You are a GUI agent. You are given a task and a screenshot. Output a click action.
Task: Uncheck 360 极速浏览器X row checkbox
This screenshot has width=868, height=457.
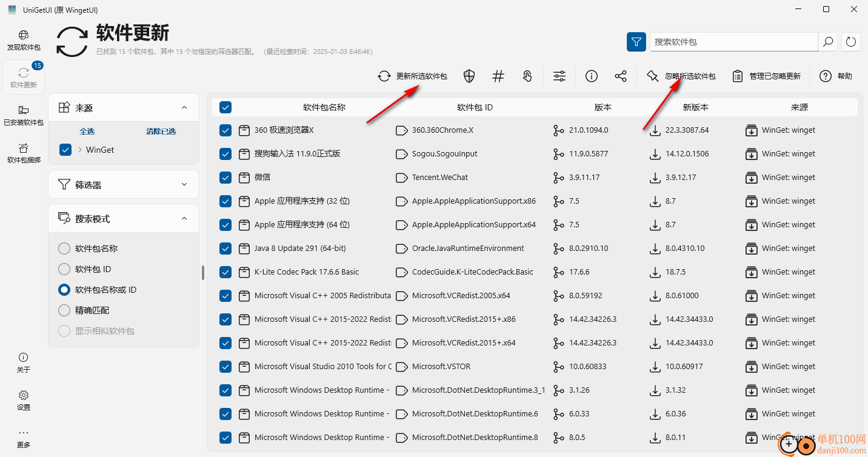tap(225, 130)
